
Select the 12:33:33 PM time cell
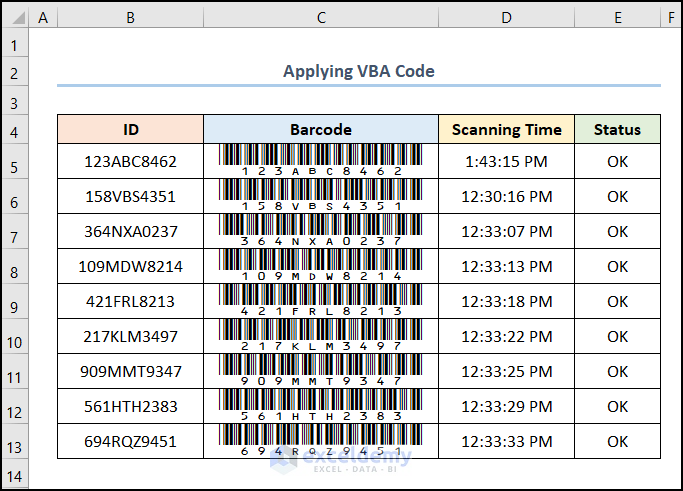[x=506, y=441]
